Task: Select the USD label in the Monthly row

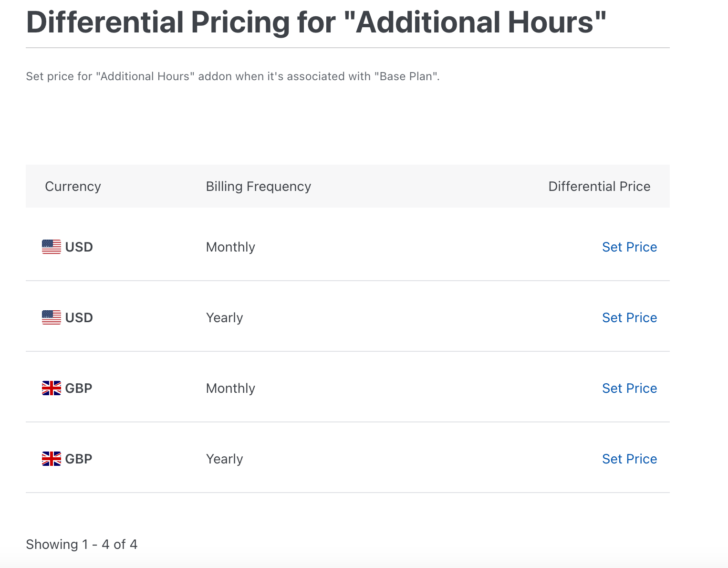Action: tap(79, 247)
